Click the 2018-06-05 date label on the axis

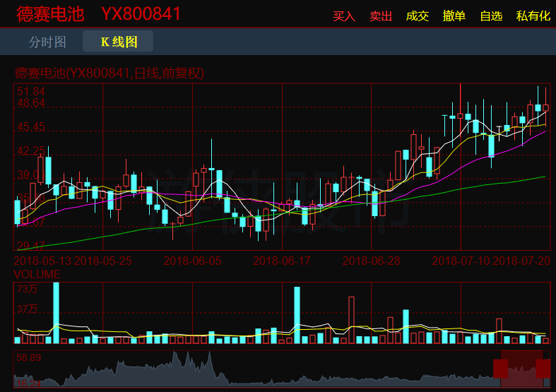tap(192, 261)
